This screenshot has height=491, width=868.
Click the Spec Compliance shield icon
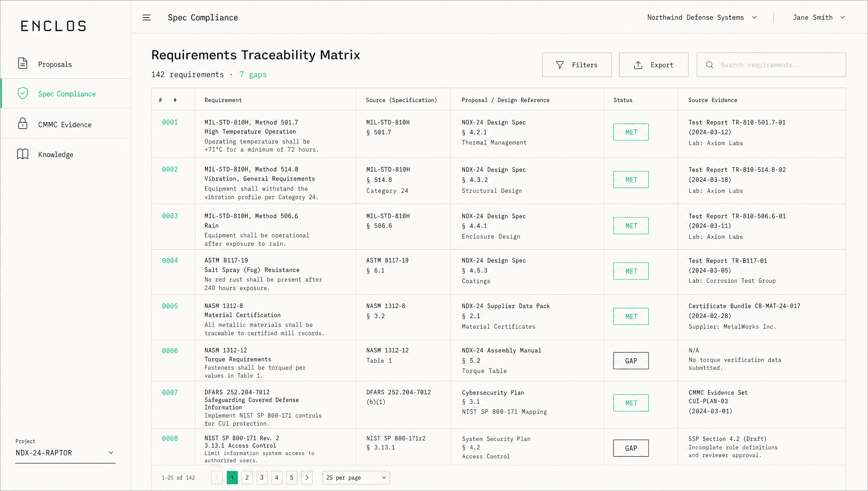point(23,93)
